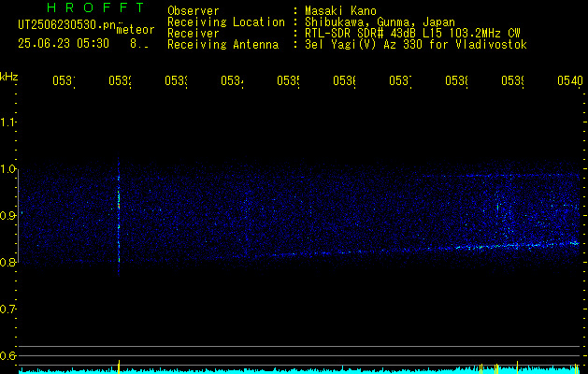The height and width of the screenshot is (374, 588).
Task: Click the 0531 time marker
Action: point(64,80)
